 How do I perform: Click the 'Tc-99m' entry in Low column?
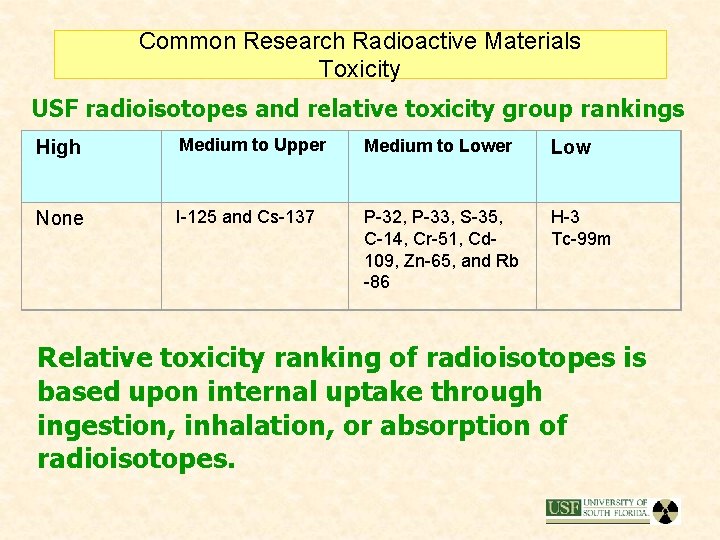click(x=581, y=239)
